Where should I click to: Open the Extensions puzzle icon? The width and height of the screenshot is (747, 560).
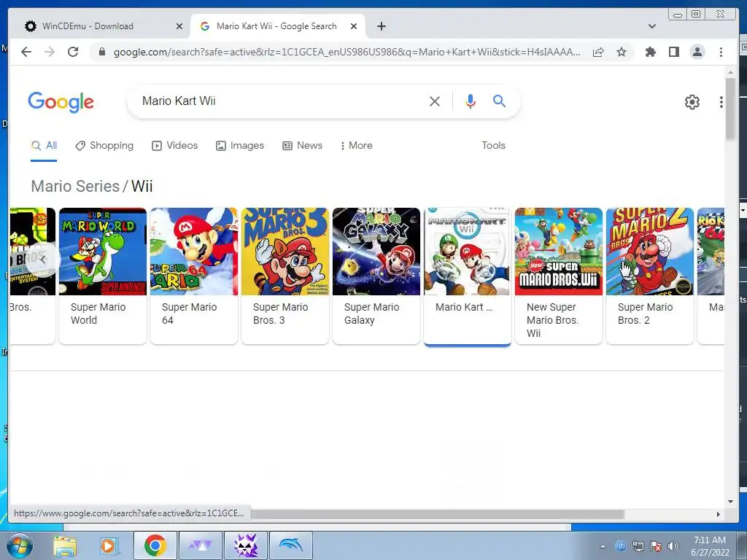[650, 52]
